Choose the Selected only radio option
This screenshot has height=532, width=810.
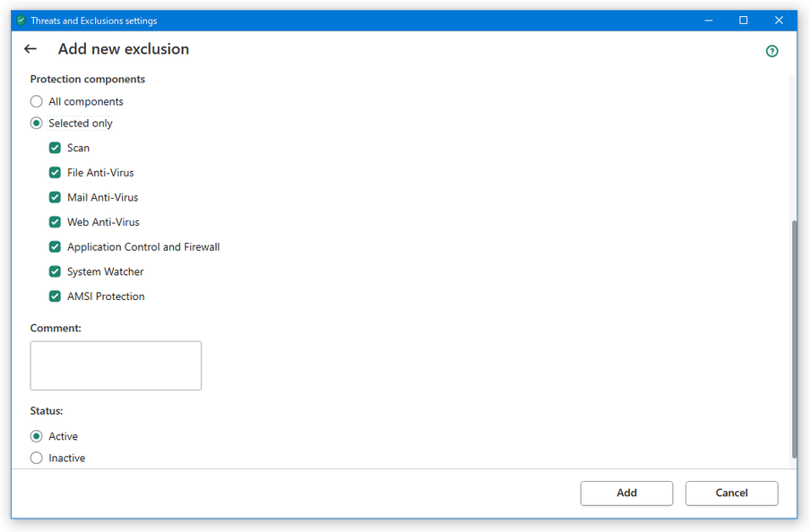(x=36, y=123)
